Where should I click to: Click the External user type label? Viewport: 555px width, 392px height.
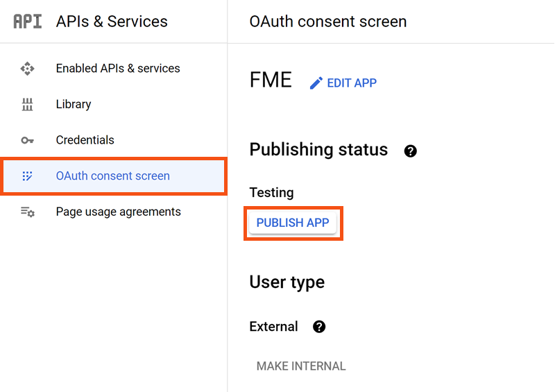pyautogui.click(x=273, y=327)
